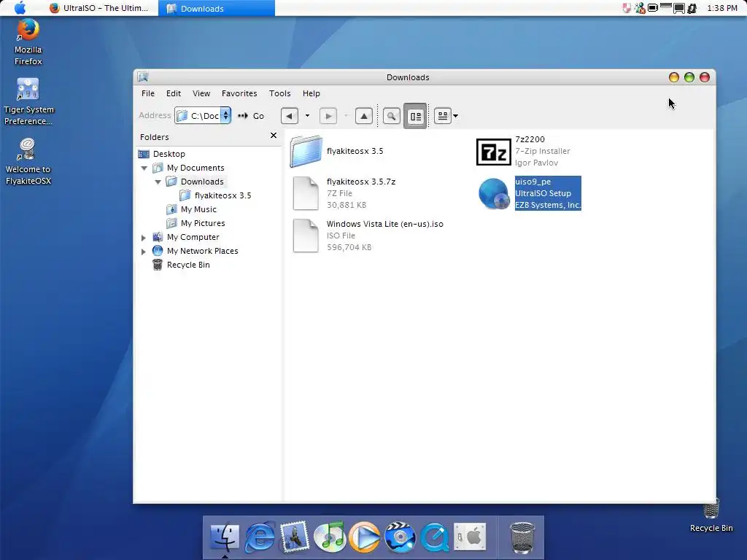Switch to UltraISO Firefox taskbar window
Viewport: 747px width, 560px height.
pyautogui.click(x=99, y=8)
